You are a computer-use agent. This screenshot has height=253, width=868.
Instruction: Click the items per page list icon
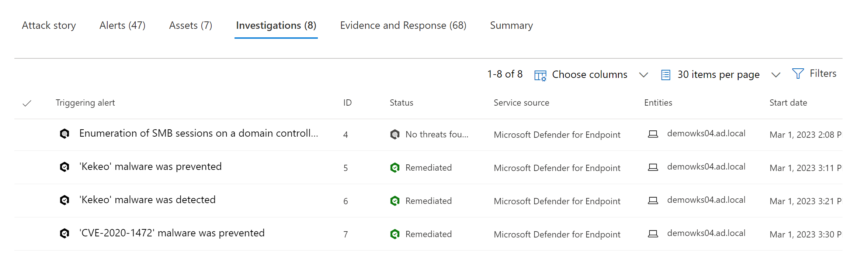coord(666,75)
